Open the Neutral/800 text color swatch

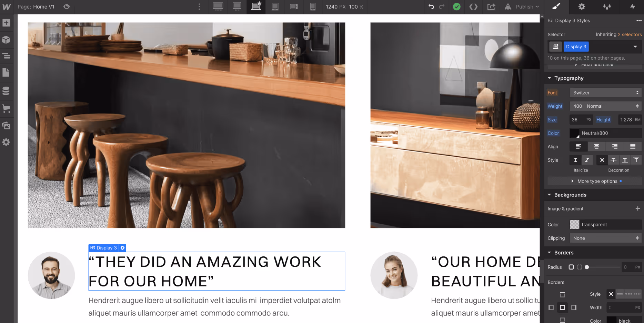pos(575,133)
